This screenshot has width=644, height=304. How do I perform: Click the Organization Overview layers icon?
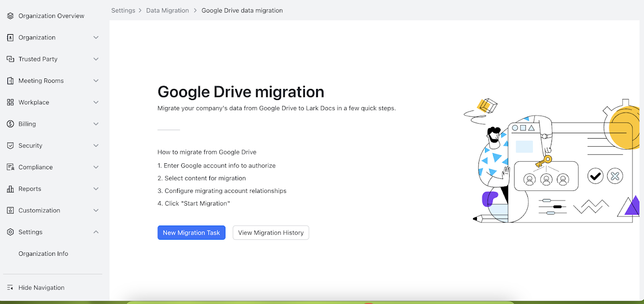pos(10,16)
